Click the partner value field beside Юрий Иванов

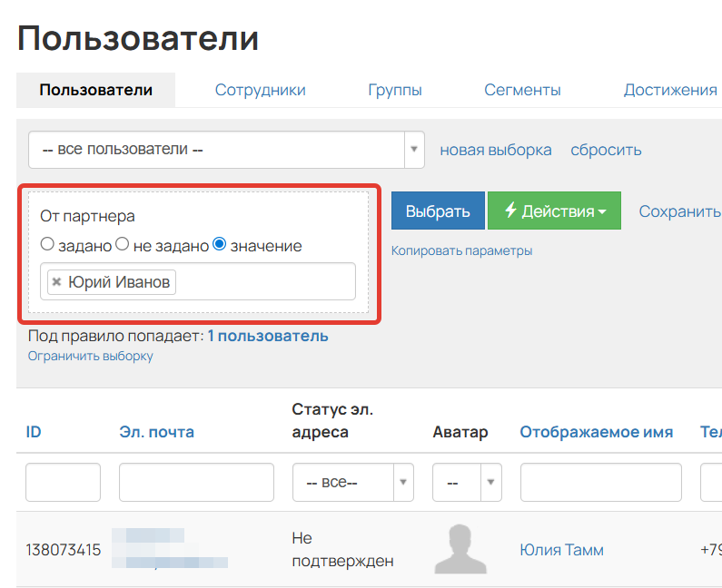(265, 281)
